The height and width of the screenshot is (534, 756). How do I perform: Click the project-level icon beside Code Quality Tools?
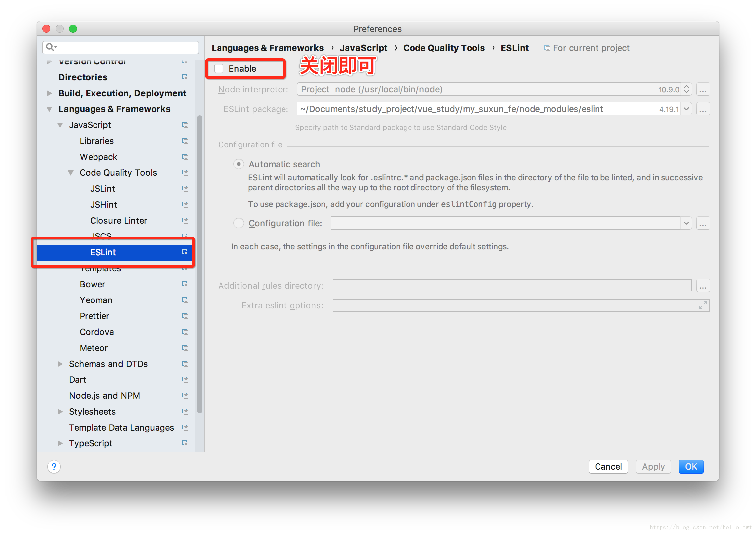185,173
